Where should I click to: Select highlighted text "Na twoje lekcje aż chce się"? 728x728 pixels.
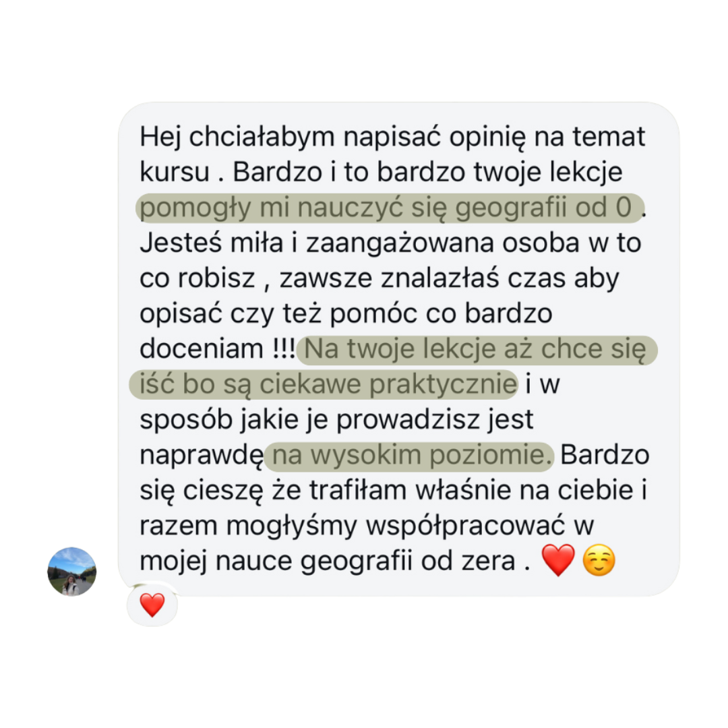tap(475, 349)
